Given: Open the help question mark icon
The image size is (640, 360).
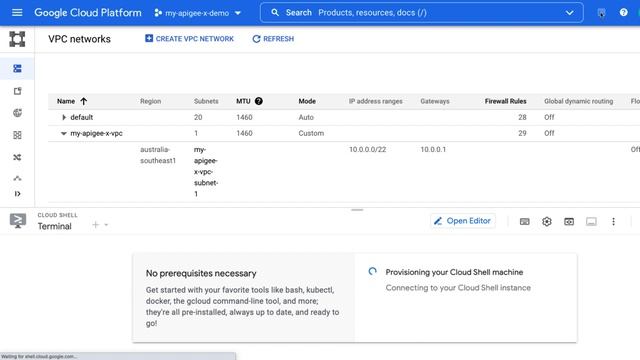Looking at the screenshot, I should [623, 13].
